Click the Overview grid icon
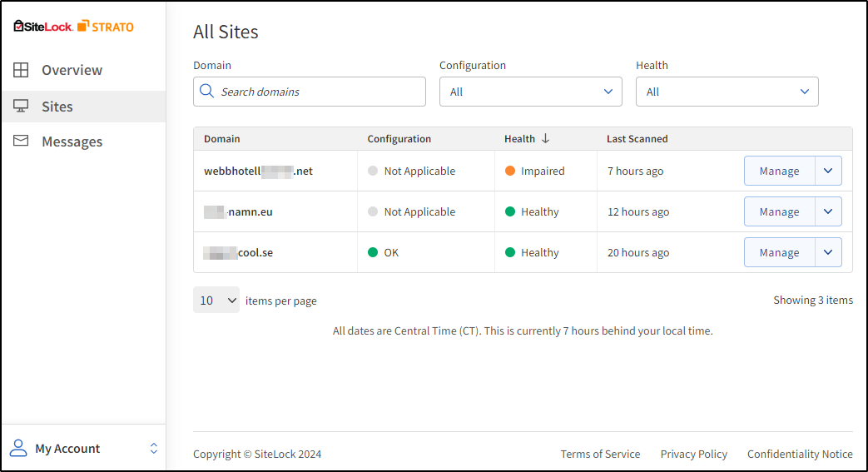 (x=21, y=70)
